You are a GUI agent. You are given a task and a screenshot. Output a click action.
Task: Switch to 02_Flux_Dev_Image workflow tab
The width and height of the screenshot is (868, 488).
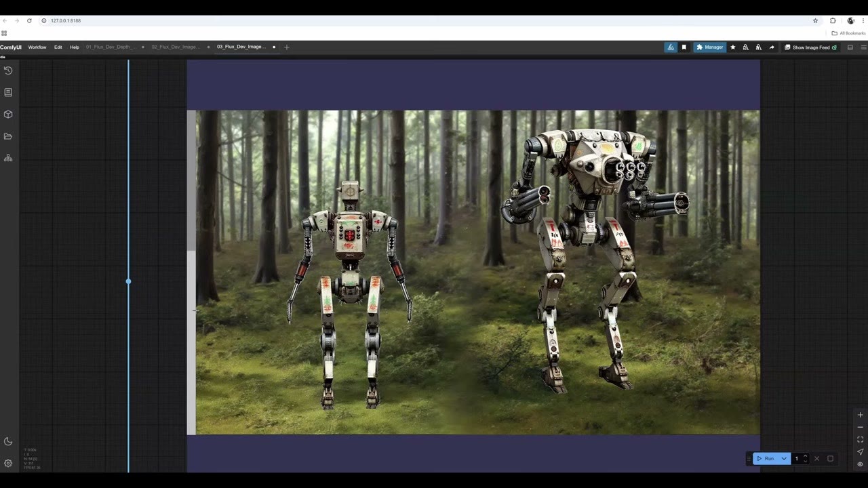click(175, 47)
